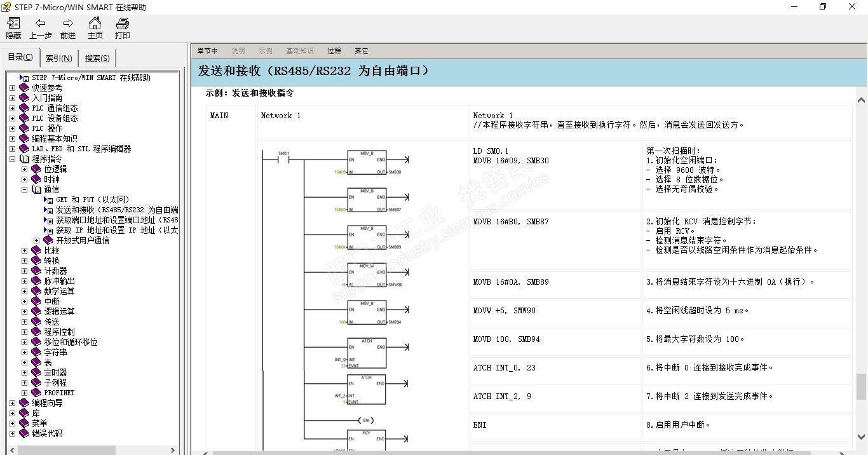Switch to the 目录(C) tab

tap(20, 57)
